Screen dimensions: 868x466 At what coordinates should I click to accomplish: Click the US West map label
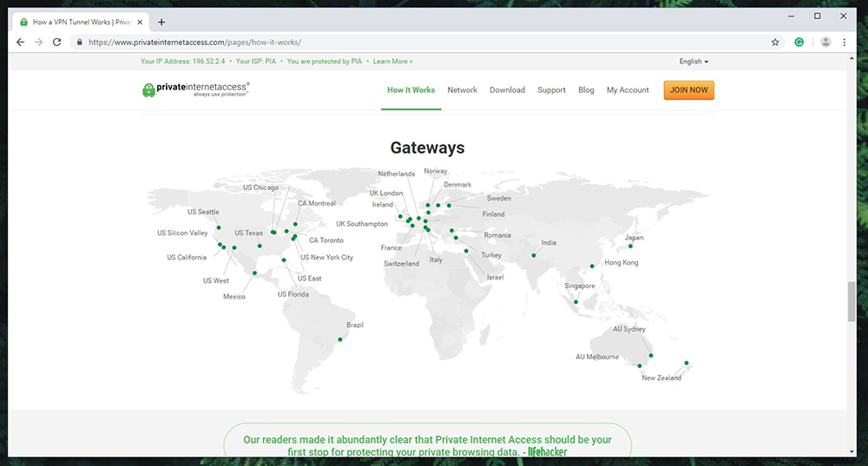[x=216, y=280]
